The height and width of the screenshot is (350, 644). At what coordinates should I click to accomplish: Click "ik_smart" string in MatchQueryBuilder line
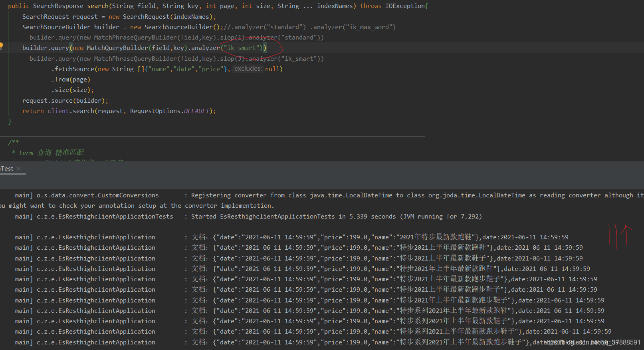pyautogui.click(x=242, y=48)
